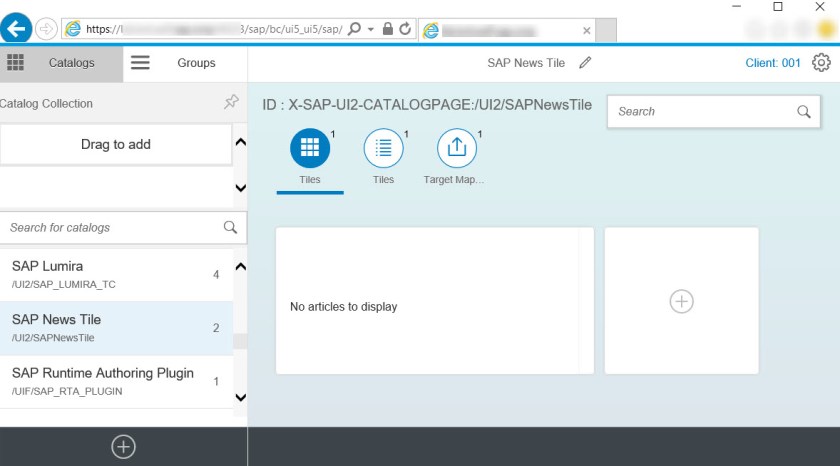
Task: Select the SAP News Tile catalog
Action: pyautogui.click(x=116, y=328)
